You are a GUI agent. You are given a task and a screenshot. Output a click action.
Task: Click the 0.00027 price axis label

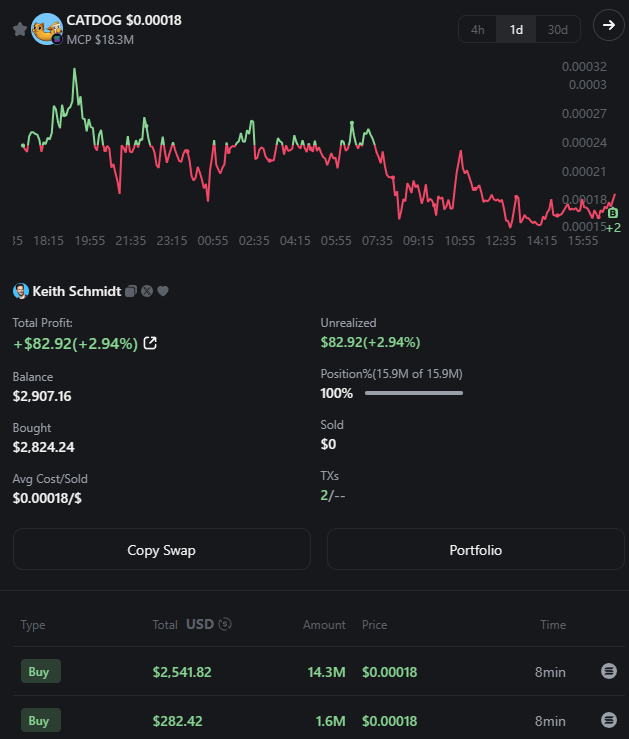click(584, 114)
